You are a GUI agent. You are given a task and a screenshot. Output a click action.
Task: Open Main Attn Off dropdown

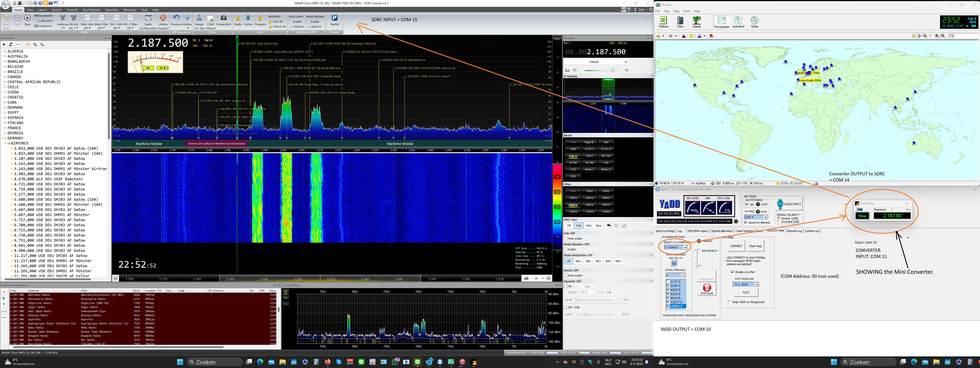(87, 28)
